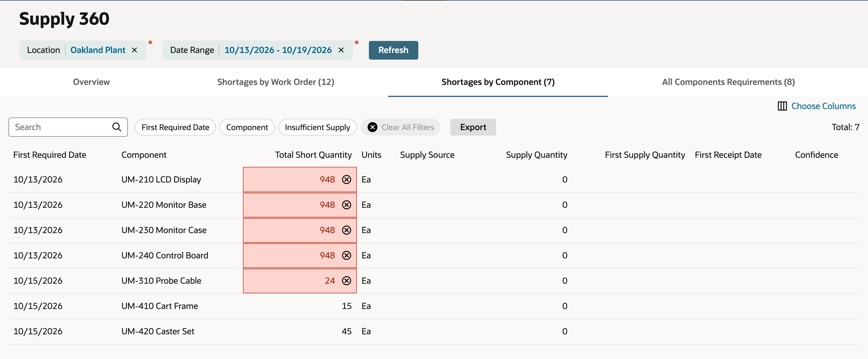Click the Units column header

pyautogui.click(x=371, y=155)
